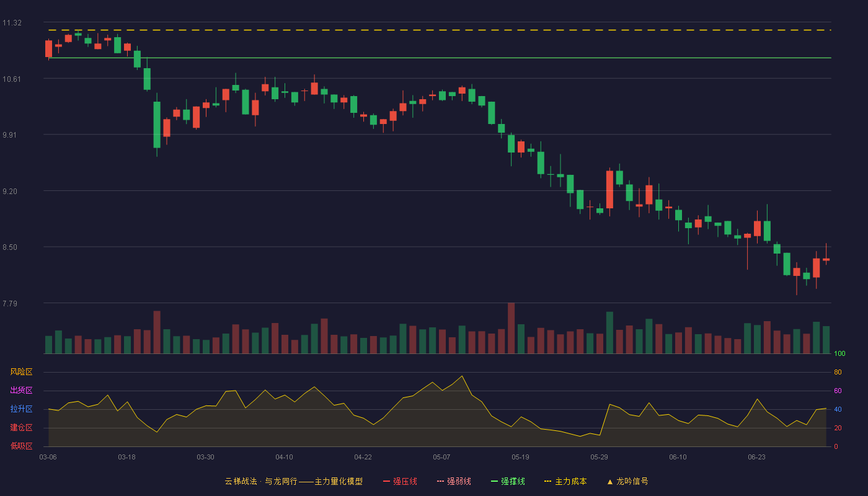This screenshot has height=496, width=868.
Task: Click the 05-07 date label
Action: pyautogui.click(x=441, y=457)
